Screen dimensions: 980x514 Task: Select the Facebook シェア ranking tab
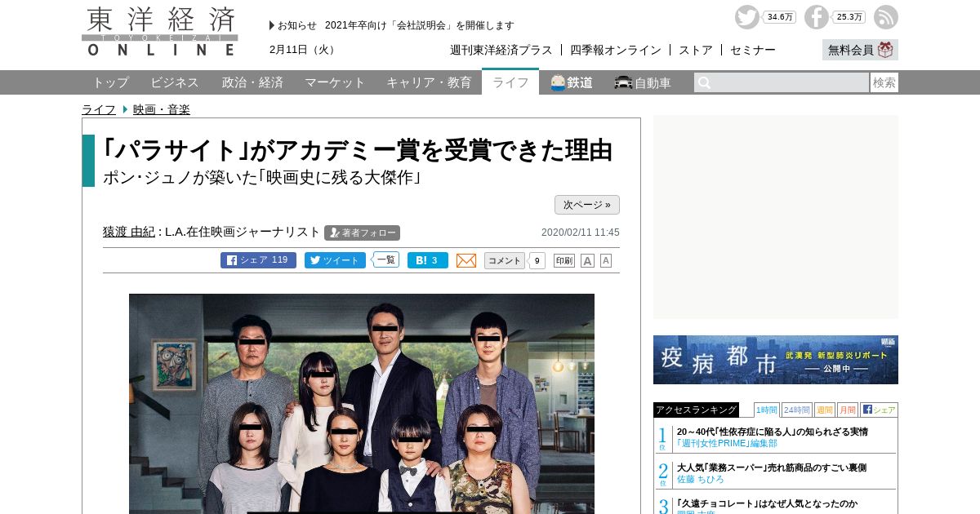tap(879, 410)
